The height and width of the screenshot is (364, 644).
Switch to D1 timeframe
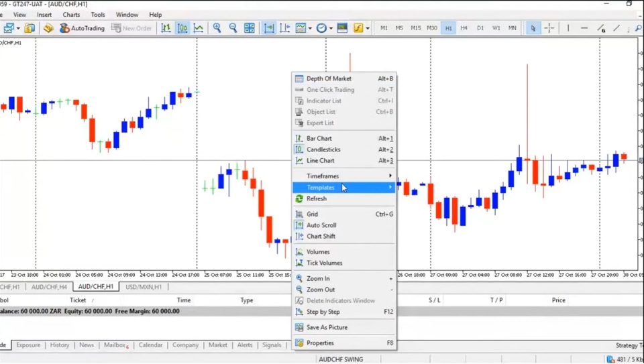point(480,28)
